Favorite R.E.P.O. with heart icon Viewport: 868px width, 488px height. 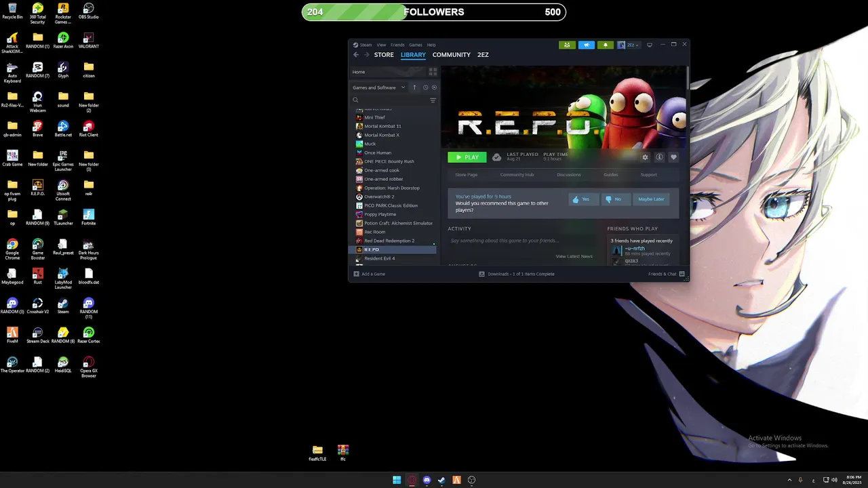673,157
